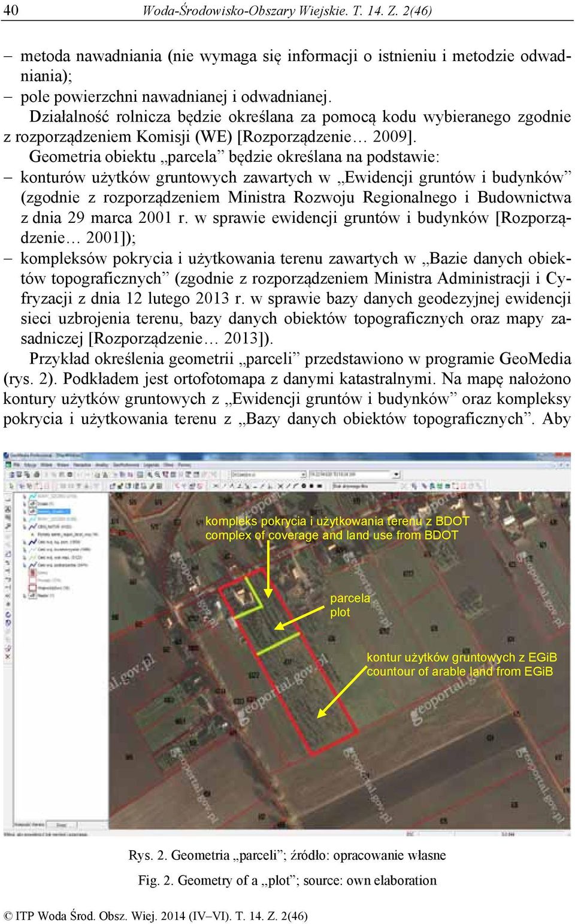Select the highlighted blue legend entry
Image resolution: width=575 pixels, height=924 pixels.
pyautogui.click(x=54, y=511)
